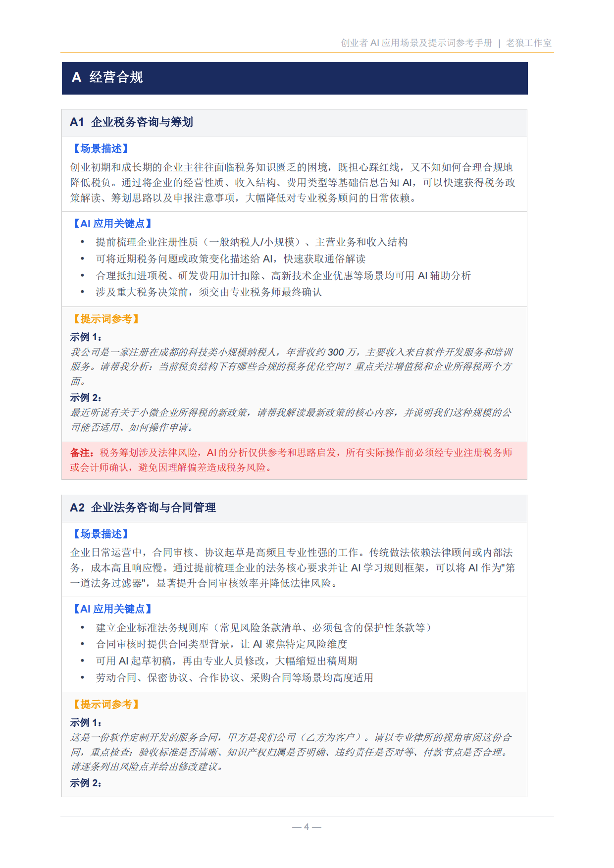
Task: Click 示例 1 label in the A2 section
Action: click(x=86, y=722)
